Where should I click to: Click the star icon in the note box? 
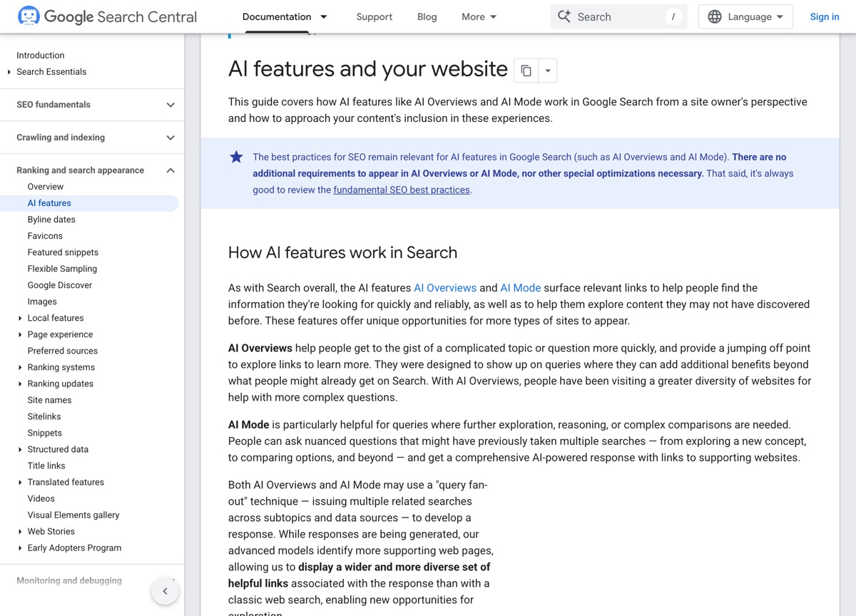(236, 157)
